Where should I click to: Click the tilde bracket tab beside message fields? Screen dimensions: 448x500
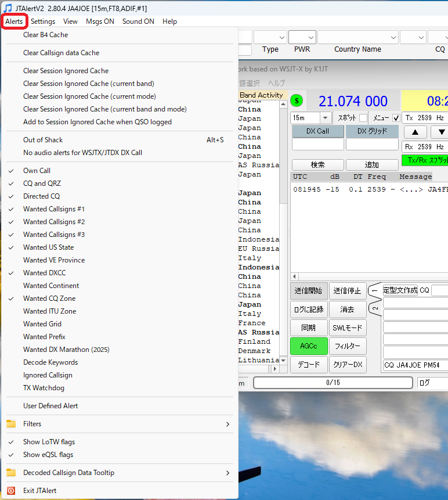pyautogui.click(x=375, y=308)
